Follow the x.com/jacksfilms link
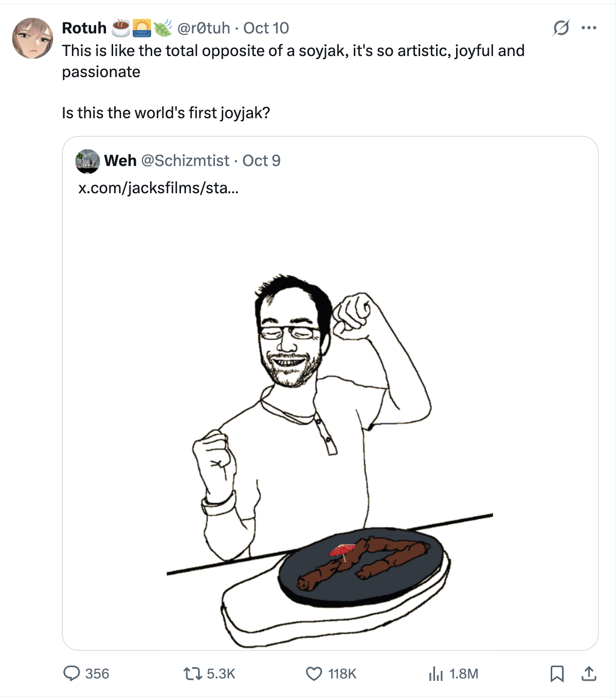The width and height of the screenshot is (616, 699). click(x=158, y=188)
